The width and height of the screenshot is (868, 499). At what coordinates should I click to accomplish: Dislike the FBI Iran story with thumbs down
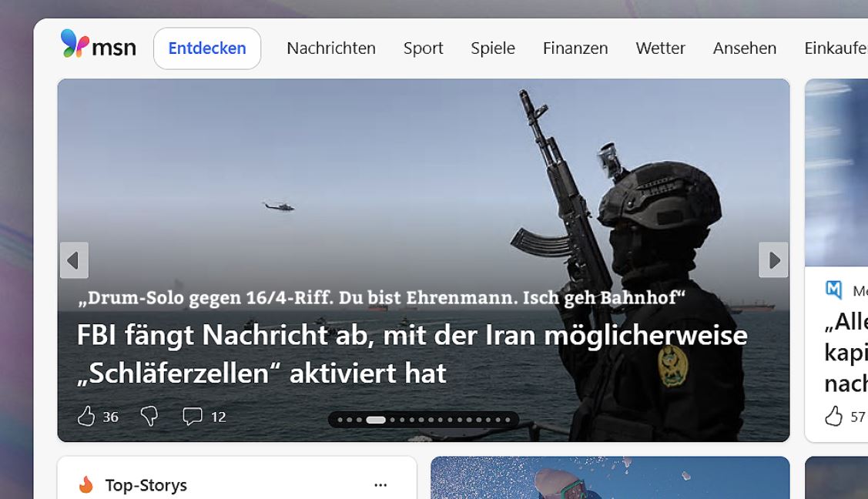pos(149,417)
